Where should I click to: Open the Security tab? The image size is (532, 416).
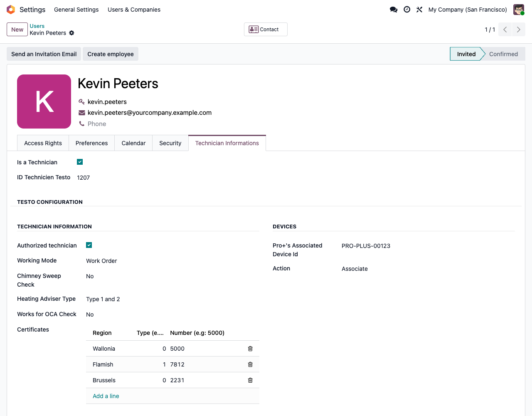click(x=170, y=143)
